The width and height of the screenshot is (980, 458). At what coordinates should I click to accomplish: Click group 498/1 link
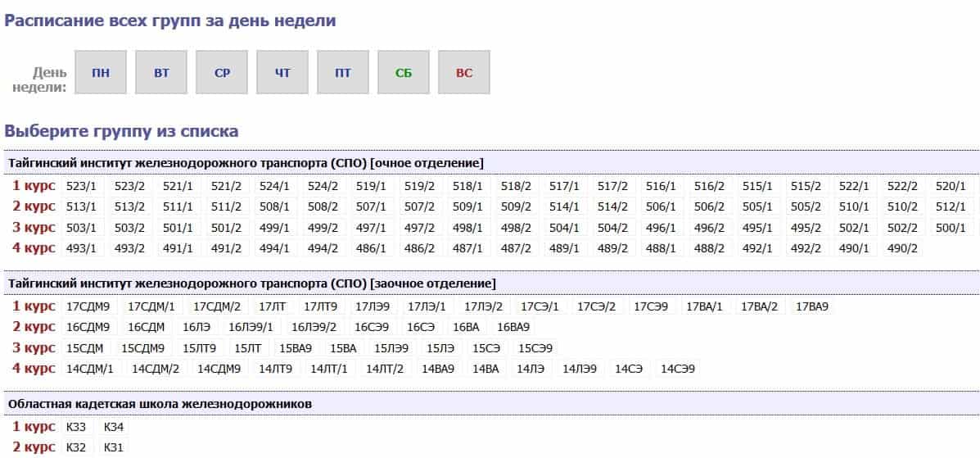tap(468, 228)
